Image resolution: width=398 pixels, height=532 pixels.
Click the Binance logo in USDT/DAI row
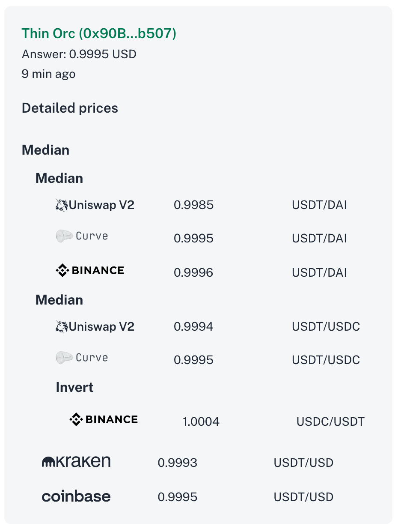pyautogui.click(x=90, y=270)
